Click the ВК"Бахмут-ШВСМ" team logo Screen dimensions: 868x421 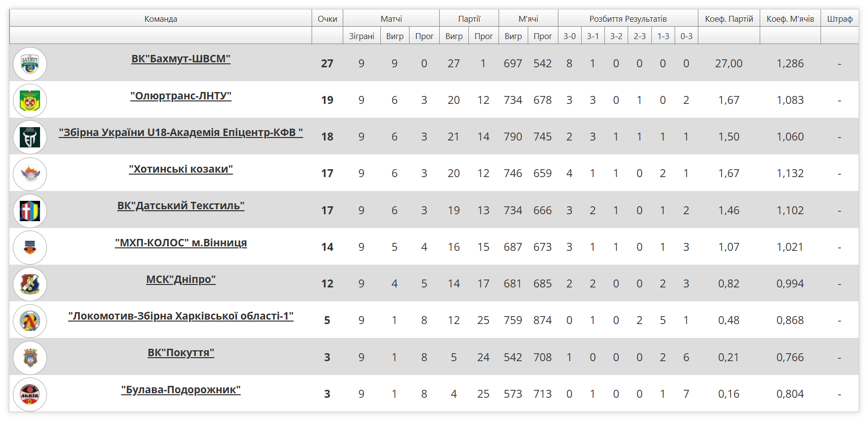[x=30, y=64]
